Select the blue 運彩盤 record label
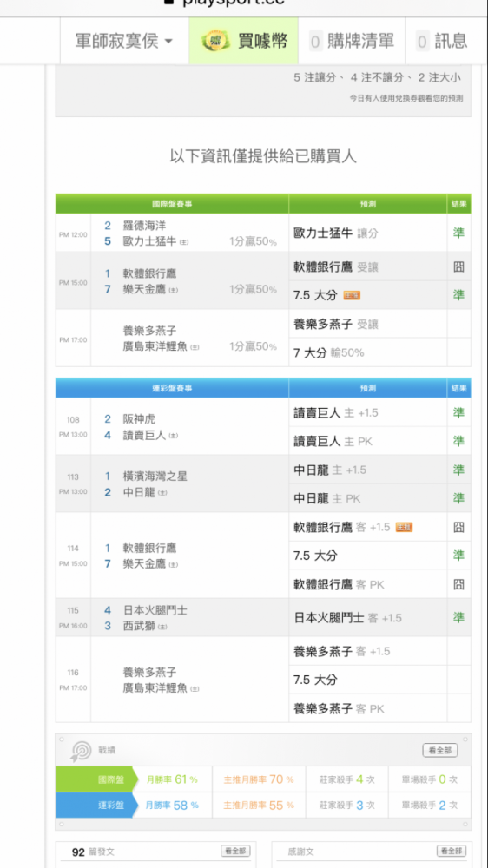The image size is (488, 868). [x=96, y=806]
